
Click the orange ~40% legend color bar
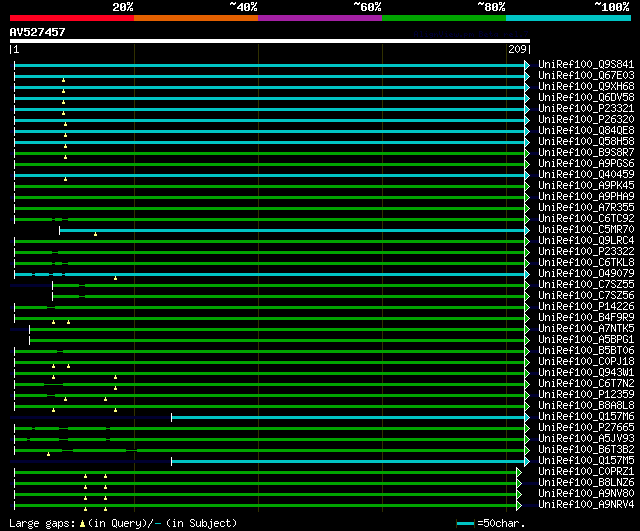[x=196, y=18]
